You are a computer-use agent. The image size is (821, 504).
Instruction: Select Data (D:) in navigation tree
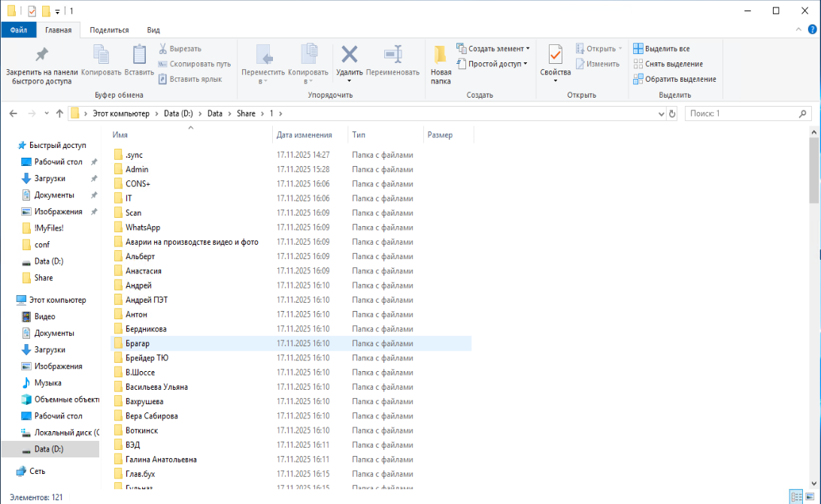click(x=49, y=449)
